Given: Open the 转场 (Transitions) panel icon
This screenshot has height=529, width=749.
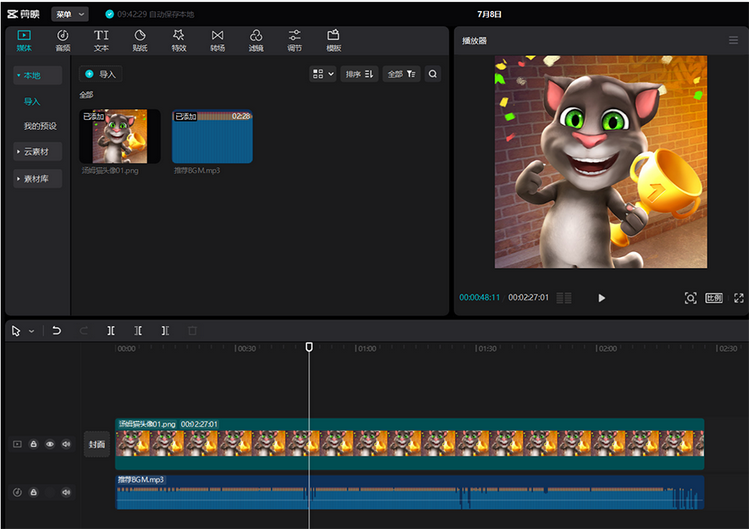Looking at the screenshot, I should pyautogui.click(x=217, y=40).
